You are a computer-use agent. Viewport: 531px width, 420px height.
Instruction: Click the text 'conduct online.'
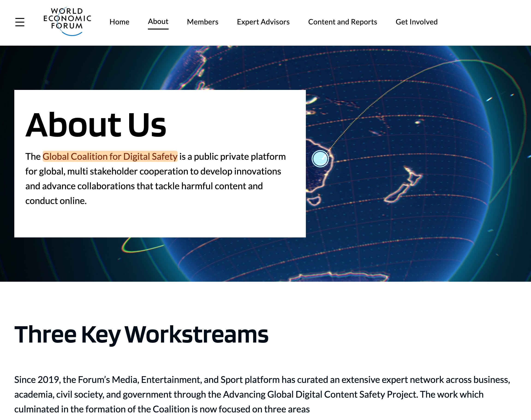coord(56,201)
